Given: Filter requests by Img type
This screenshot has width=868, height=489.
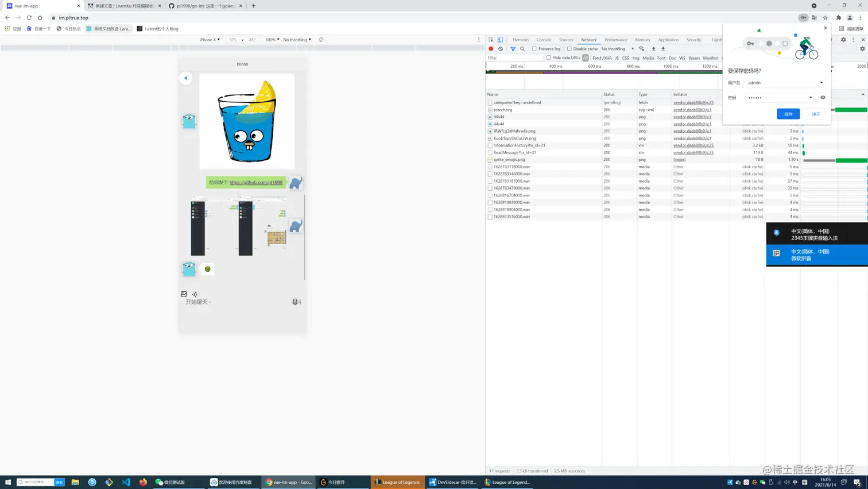Looking at the screenshot, I should 635,58.
